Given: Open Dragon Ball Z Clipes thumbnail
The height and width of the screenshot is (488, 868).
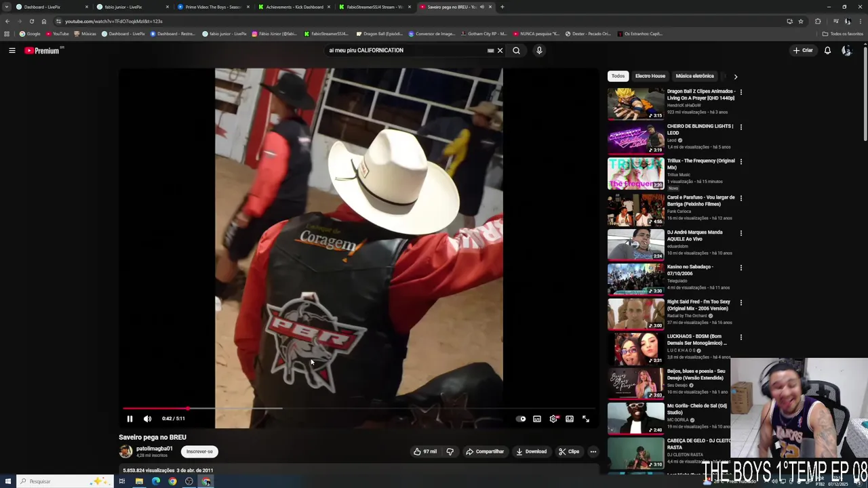Looking at the screenshot, I should (x=636, y=103).
